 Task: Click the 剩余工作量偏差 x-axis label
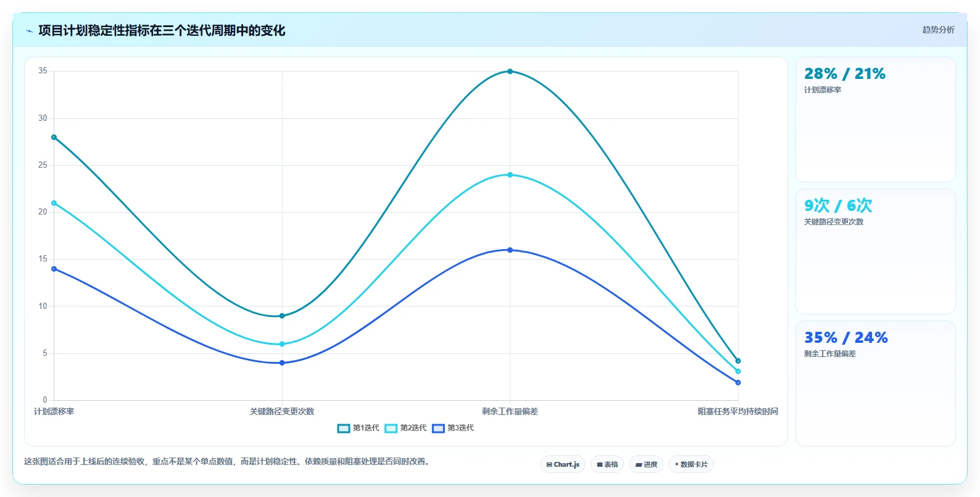point(510,411)
